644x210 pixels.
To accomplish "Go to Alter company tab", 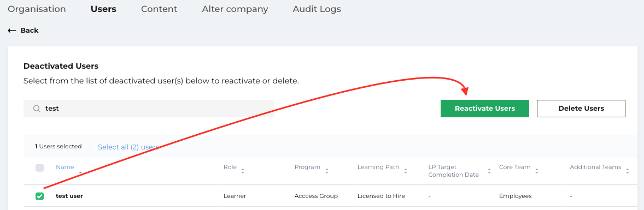I will (x=235, y=9).
